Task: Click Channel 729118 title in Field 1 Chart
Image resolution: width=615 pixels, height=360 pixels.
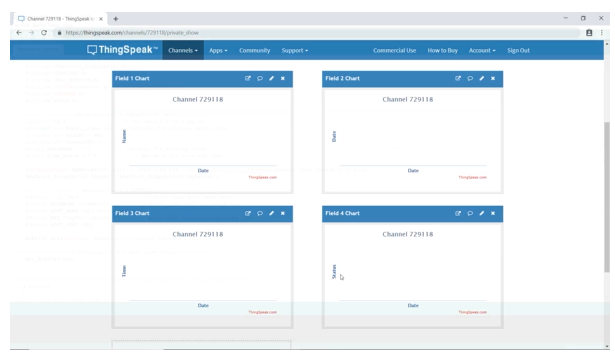Action: pos(198,100)
